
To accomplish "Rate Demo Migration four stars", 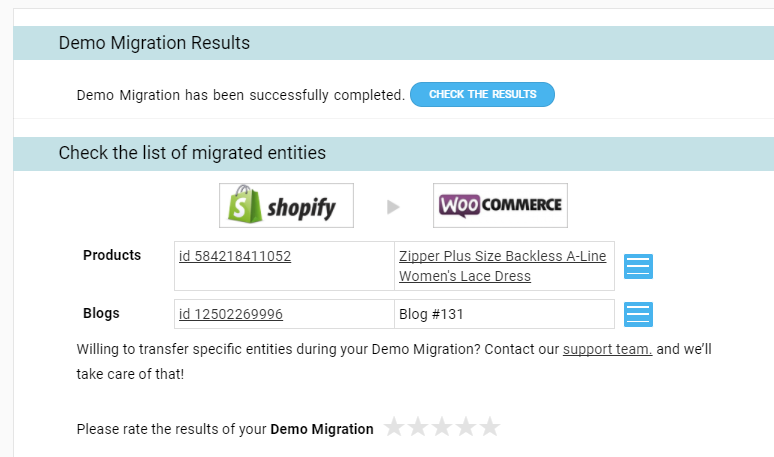I will pos(466,427).
